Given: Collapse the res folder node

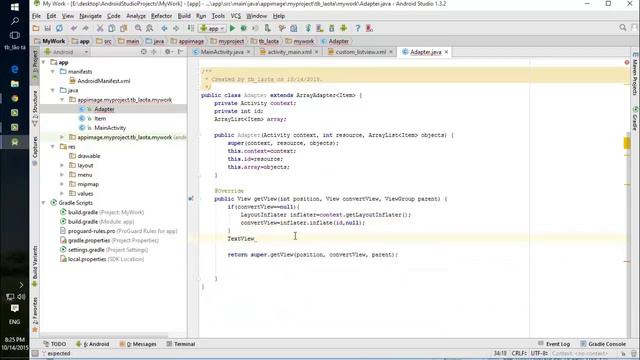Looking at the screenshot, I should pos(53,147).
